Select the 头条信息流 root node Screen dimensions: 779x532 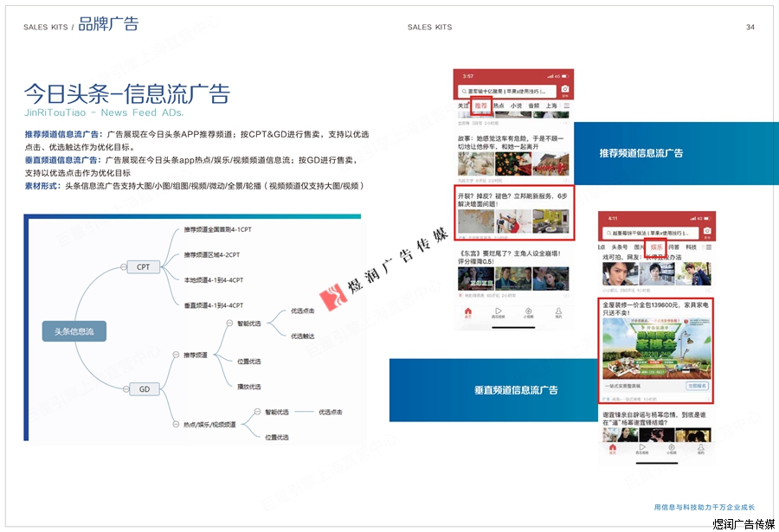coord(74,331)
